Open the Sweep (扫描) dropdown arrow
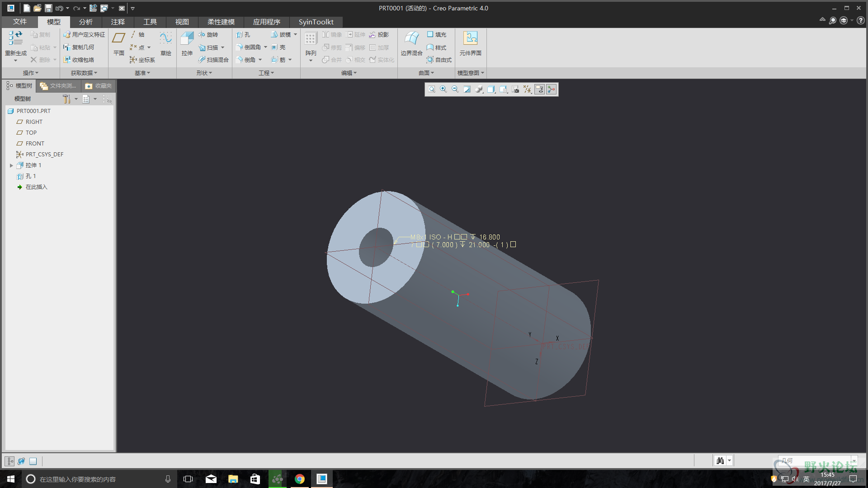The height and width of the screenshot is (488, 868). tap(223, 47)
